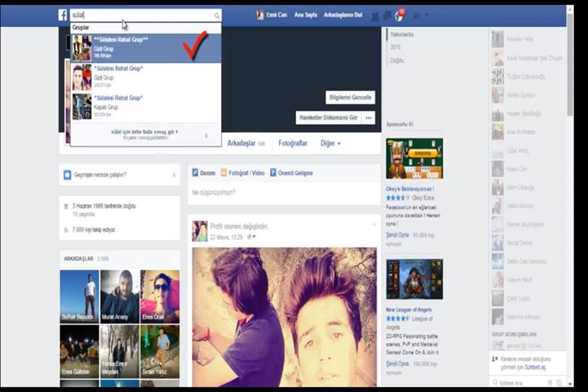588x392 pixels.
Task: Open Enes Ocak friend thumbnail
Action: point(160,296)
